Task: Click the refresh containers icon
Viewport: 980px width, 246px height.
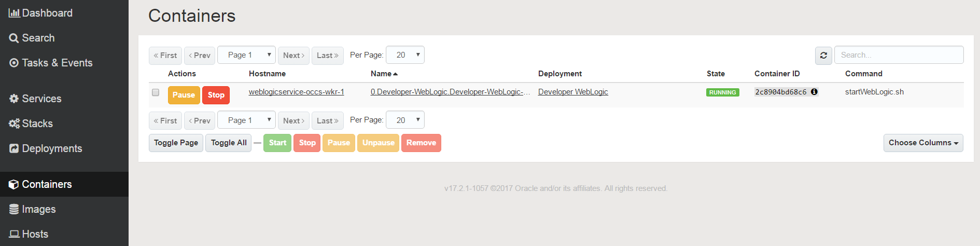Action: click(823, 56)
